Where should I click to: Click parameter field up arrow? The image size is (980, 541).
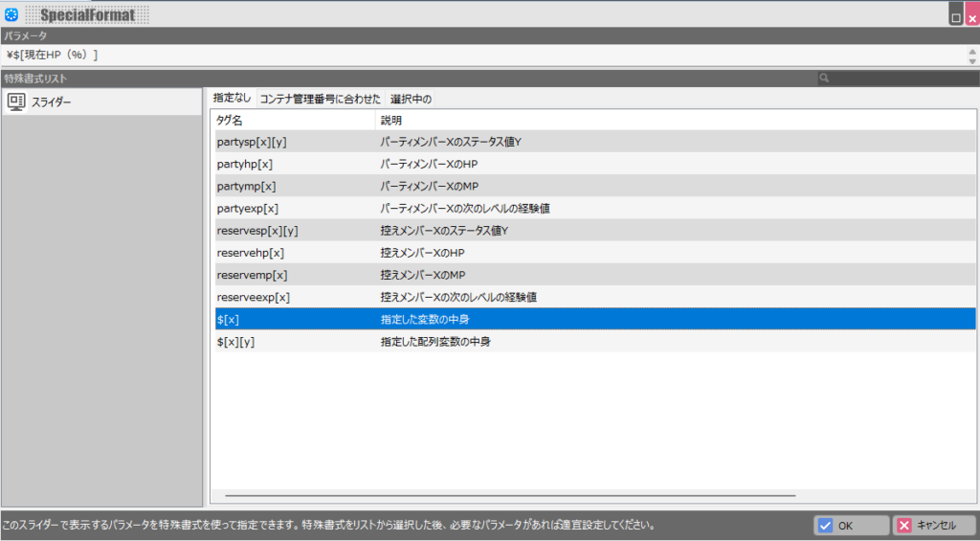(x=972, y=52)
